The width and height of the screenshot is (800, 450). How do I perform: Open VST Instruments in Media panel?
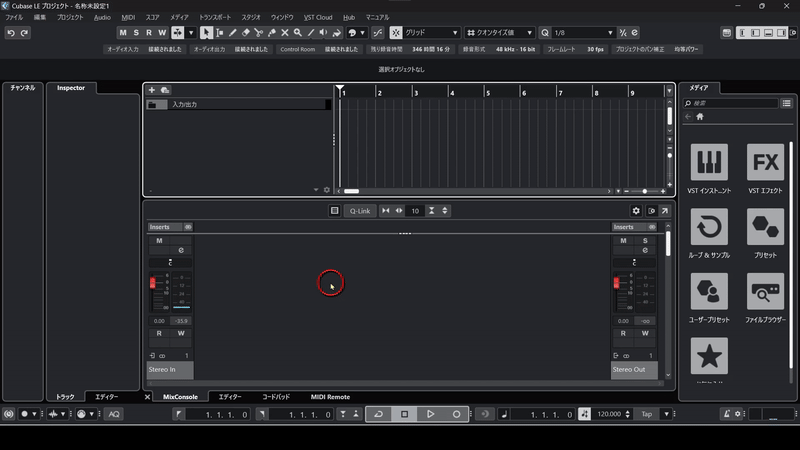coord(709,162)
